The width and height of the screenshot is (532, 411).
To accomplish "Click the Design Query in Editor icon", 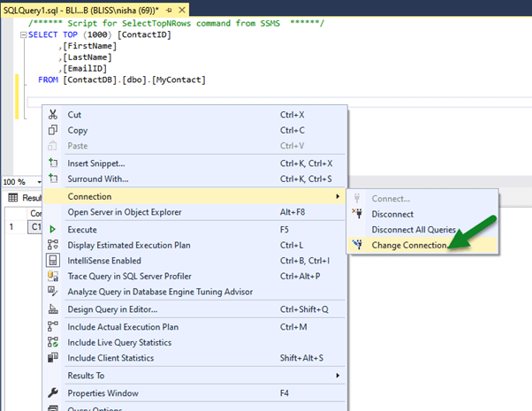I will tap(53, 309).
